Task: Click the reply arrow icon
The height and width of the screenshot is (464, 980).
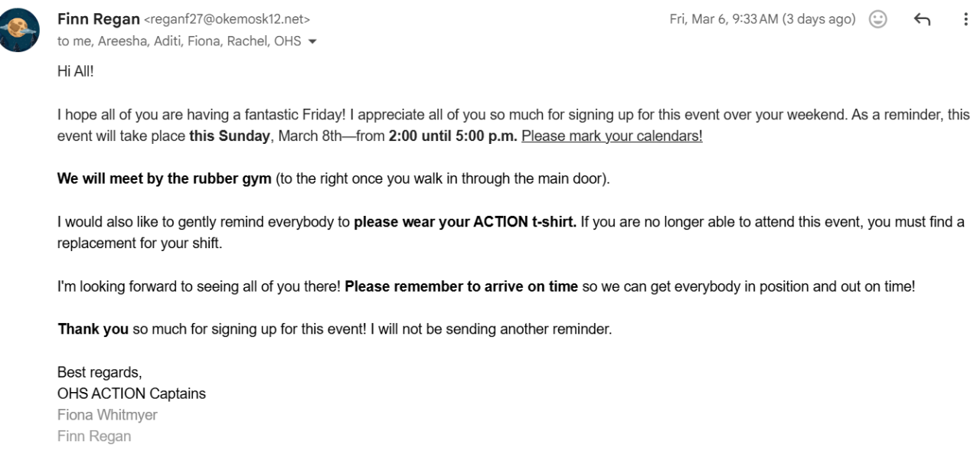Action: [x=922, y=21]
